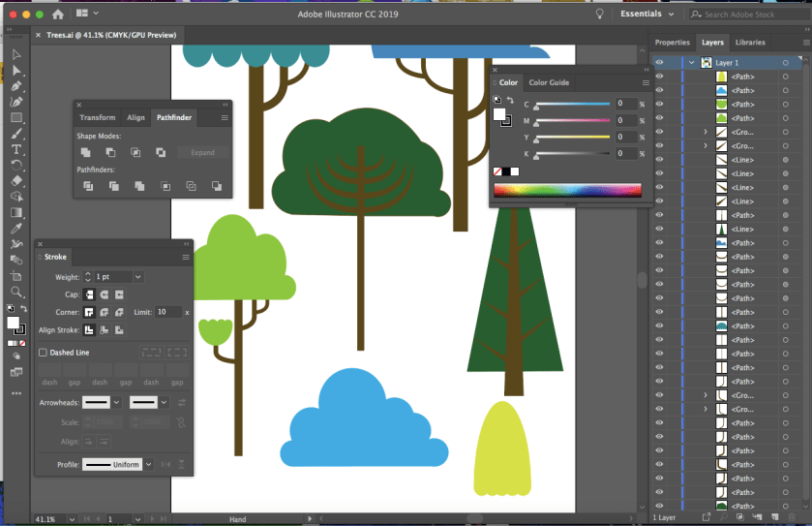Image resolution: width=812 pixels, height=526 pixels.
Task: Click the Home icon in the title bar
Action: point(58,14)
